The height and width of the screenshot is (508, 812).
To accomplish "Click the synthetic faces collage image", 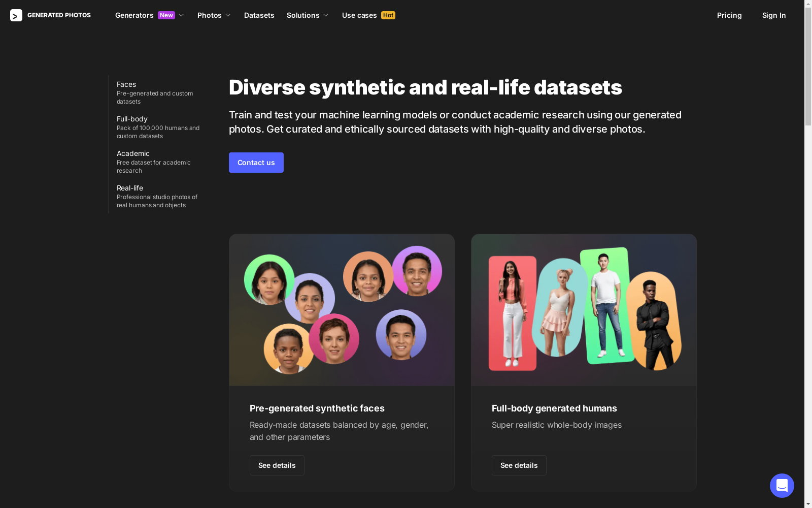I will 342,310.
